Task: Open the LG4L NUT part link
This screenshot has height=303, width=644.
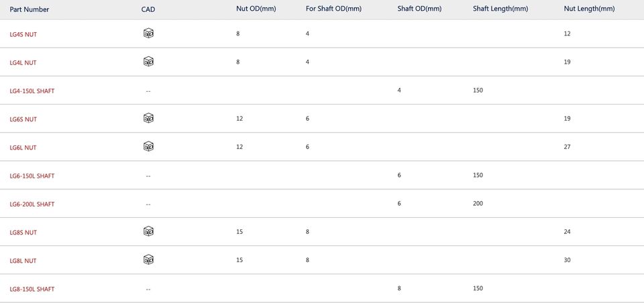Action: (x=23, y=63)
